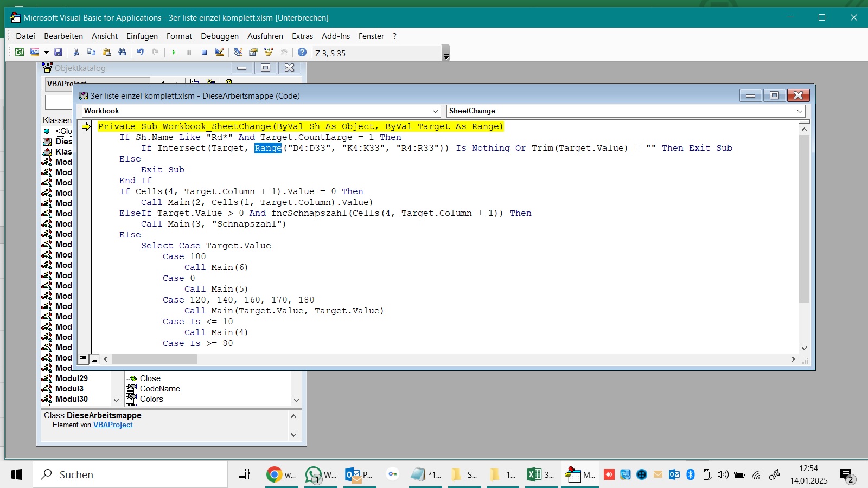The height and width of the screenshot is (488, 868).
Task: Open VBA Help with the question mark icon
Action: point(302,52)
